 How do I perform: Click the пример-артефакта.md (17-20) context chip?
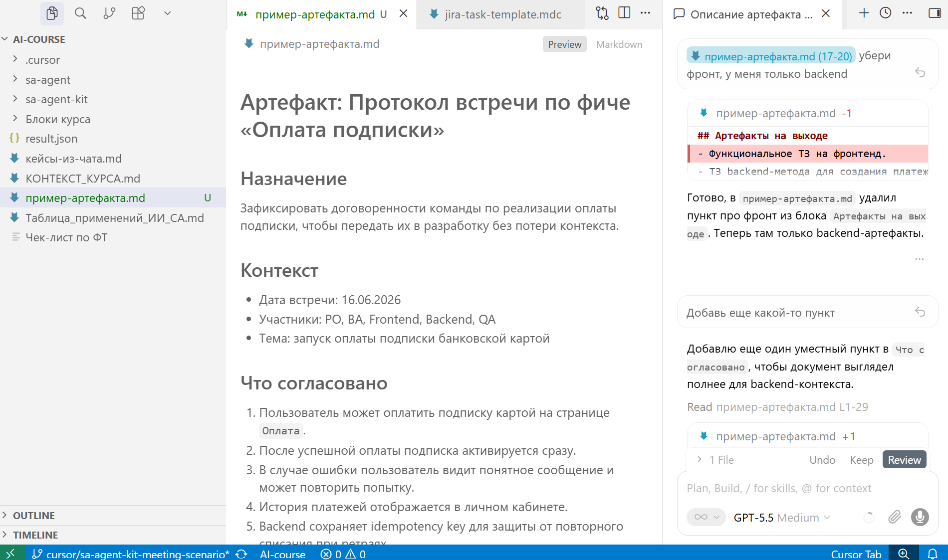point(771,56)
